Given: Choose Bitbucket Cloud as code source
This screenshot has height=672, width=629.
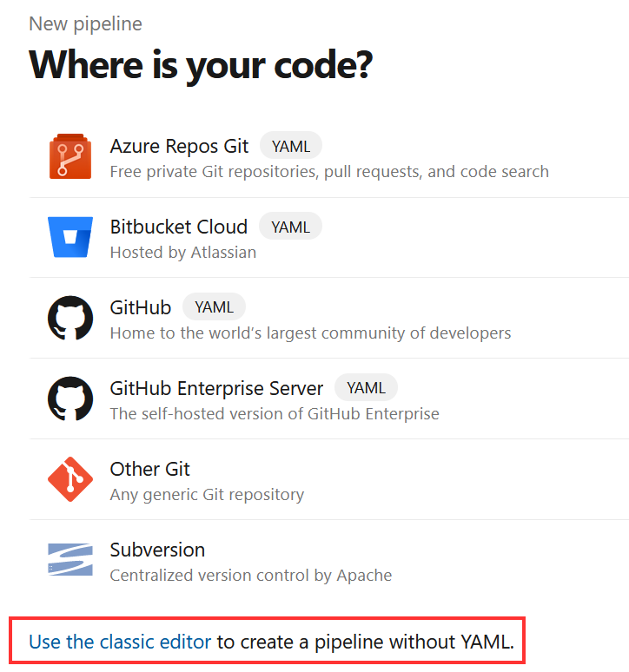Looking at the screenshot, I should [x=329, y=238].
